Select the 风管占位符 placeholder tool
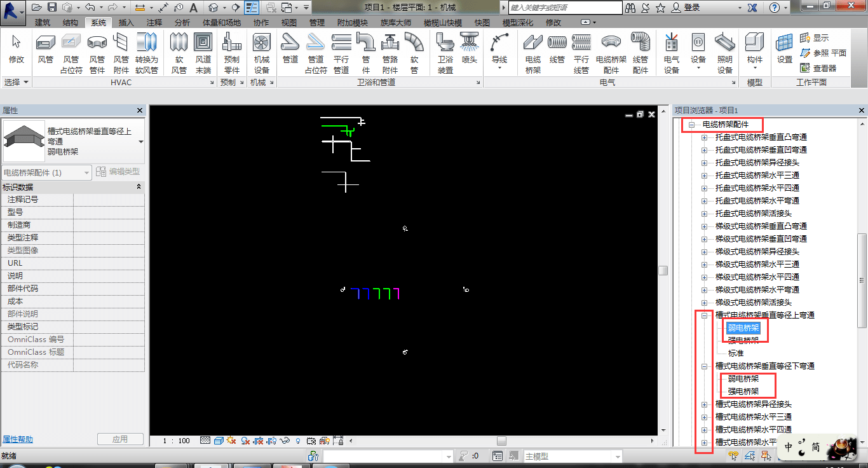This screenshot has height=468, width=868. (71, 53)
